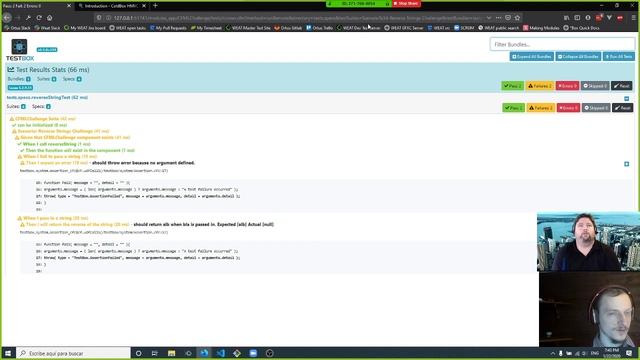Switch to the Pass Fail Errors browser tab

coord(35,6)
